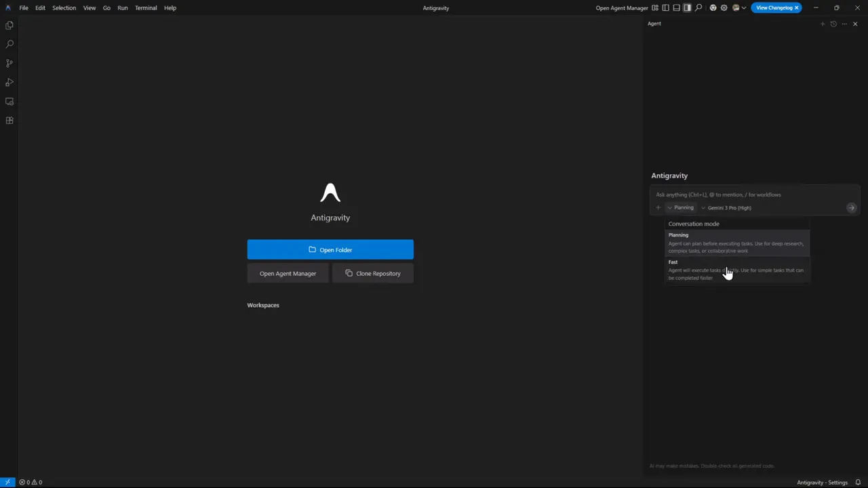Open the Explorer in the activity bar
This screenshot has width=868, height=488.
point(9,24)
